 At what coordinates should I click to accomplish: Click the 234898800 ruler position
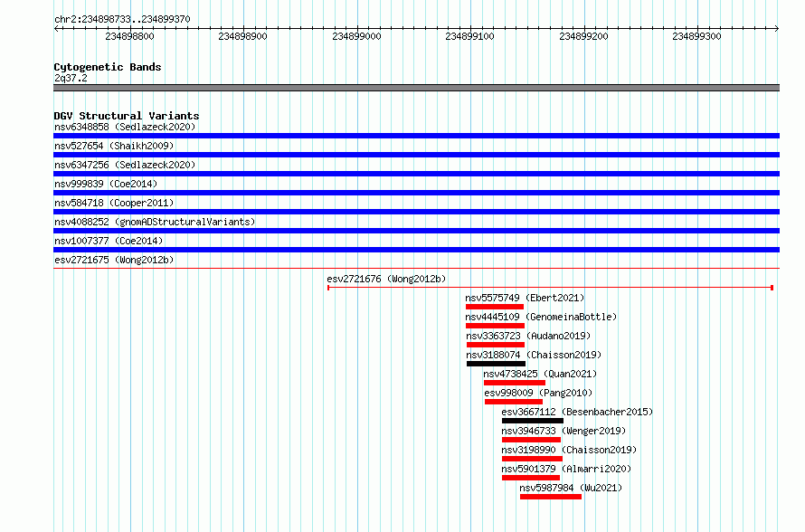click(129, 36)
